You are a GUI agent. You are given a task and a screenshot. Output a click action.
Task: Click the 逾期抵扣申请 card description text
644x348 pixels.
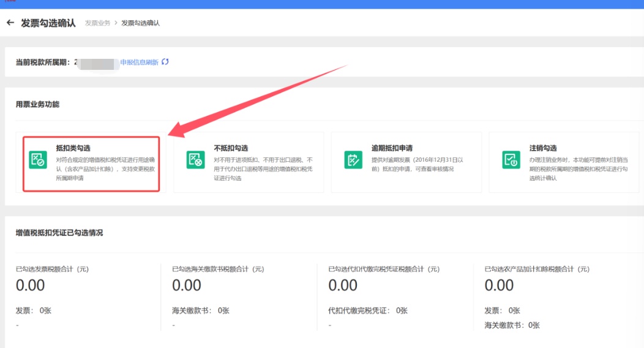tap(415, 164)
